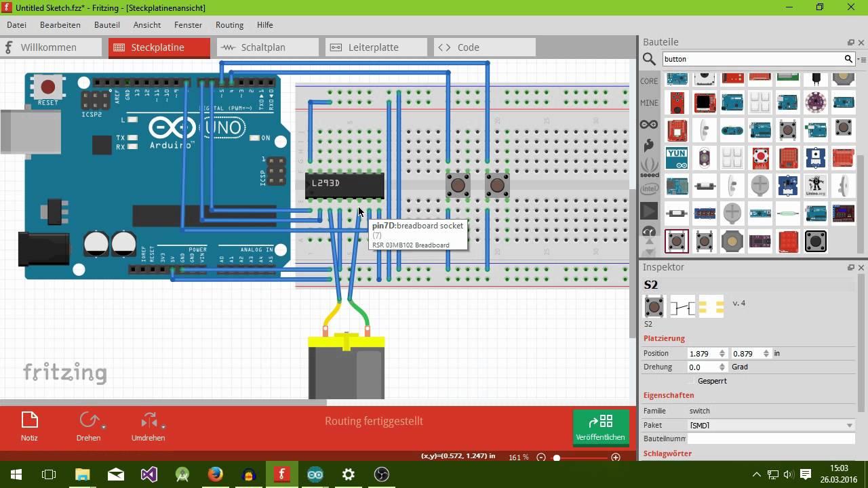
Task: Step the X position 1.879 spinner
Action: click(x=722, y=353)
